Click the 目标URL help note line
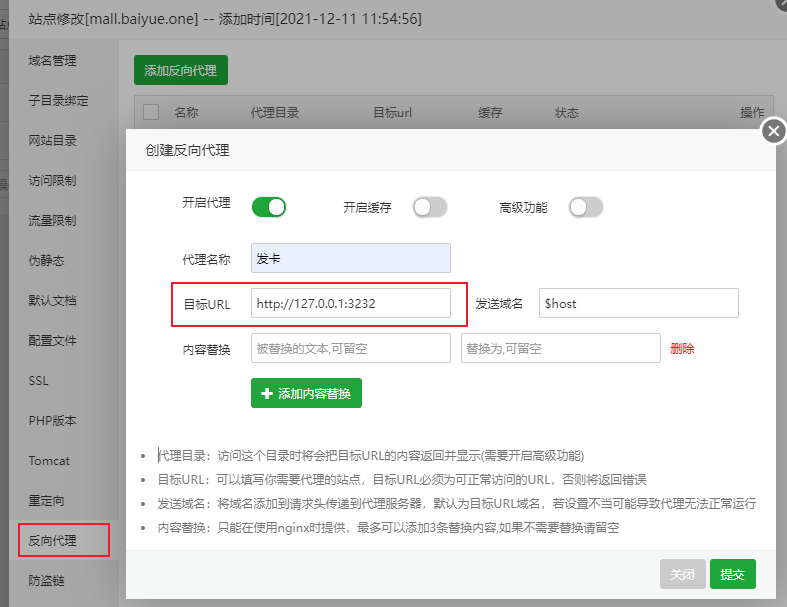 click(x=402, y=479)
